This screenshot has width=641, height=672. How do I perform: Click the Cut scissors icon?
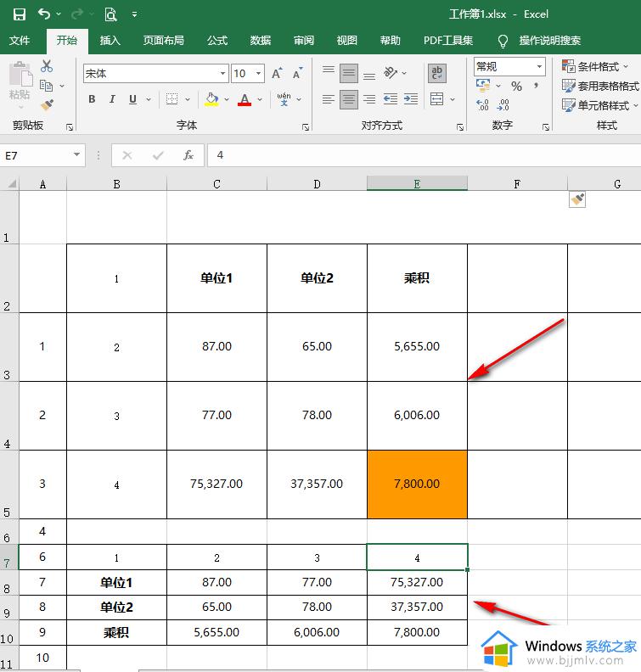(x=47, y=66)
